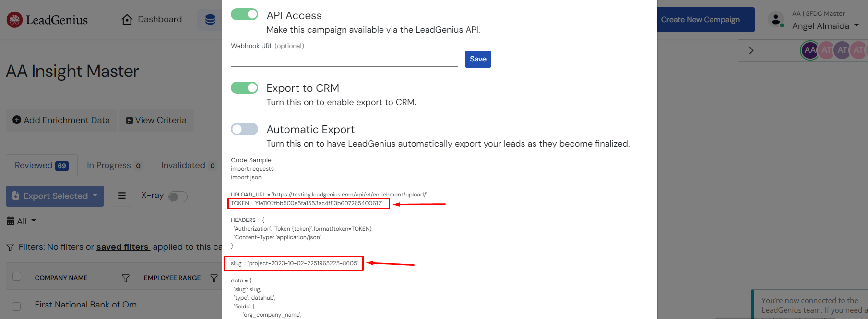Click the file icon on Export Selected

tap(16, 196)
